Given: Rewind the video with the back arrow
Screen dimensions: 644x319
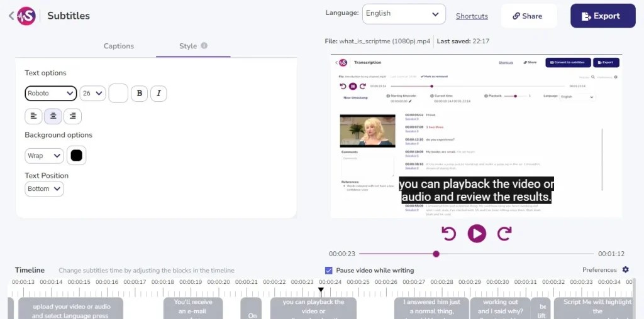Looking at the screenshot, I should 448,234.
